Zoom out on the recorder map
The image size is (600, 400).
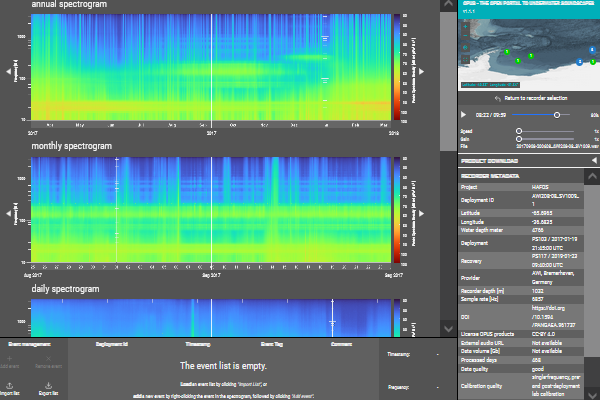click(x=465, y=36)
